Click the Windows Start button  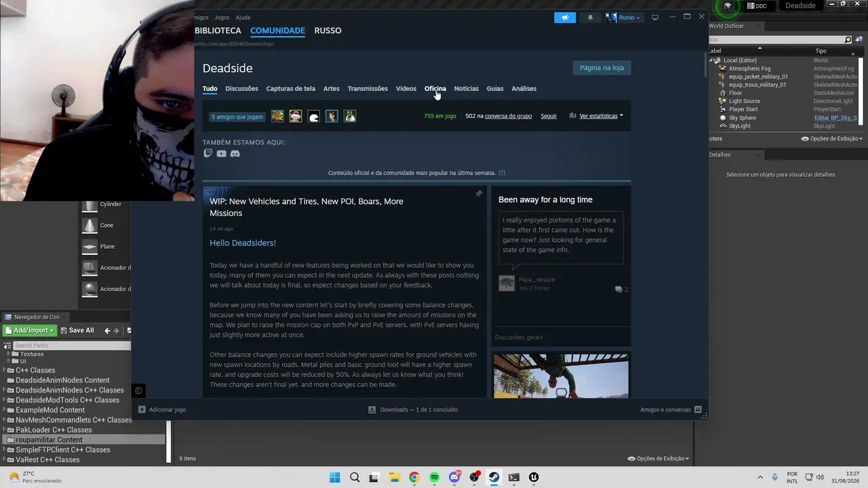[x=334, y=477]
